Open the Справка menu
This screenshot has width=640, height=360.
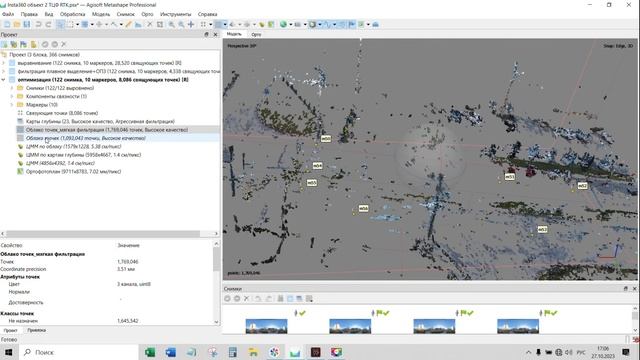tap(207, 14)
